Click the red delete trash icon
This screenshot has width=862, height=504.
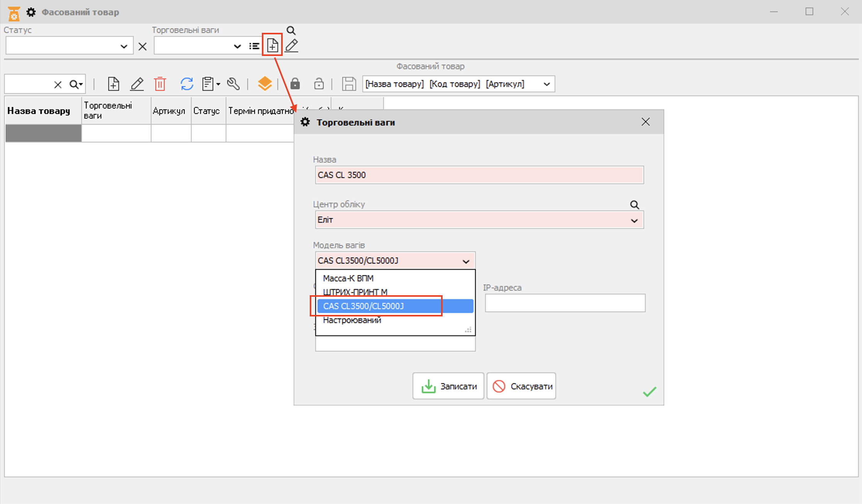[160, 84]
